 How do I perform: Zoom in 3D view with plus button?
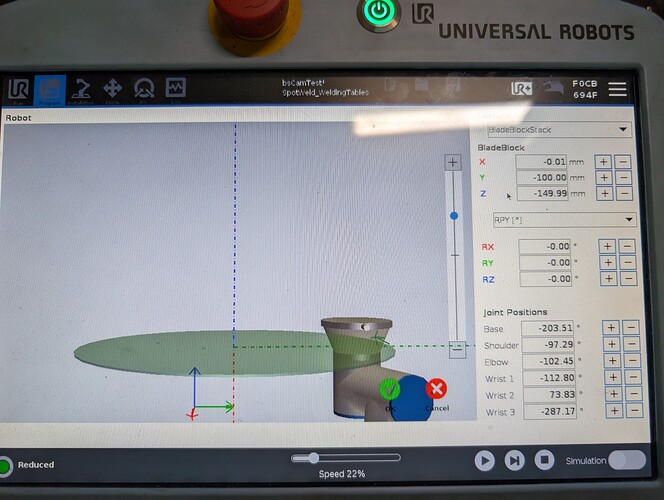coord(453,163)
